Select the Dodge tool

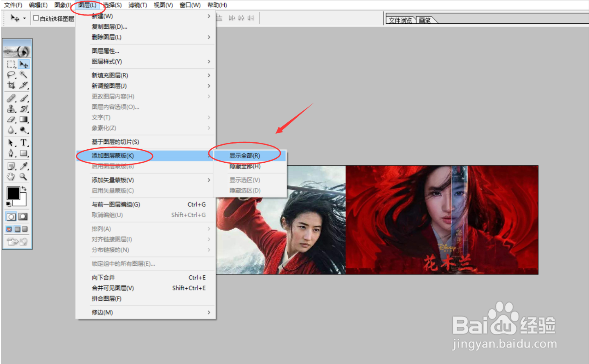24,130
